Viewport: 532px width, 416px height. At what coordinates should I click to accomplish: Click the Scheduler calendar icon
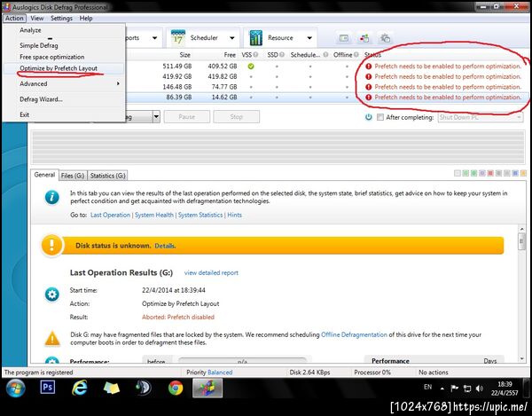click(178, 37)
